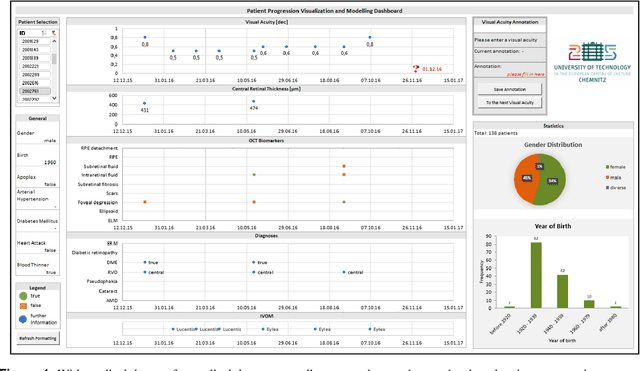Click the green Foveal depression marker
This screenshot has height=371, width=640.
(344, 202)
